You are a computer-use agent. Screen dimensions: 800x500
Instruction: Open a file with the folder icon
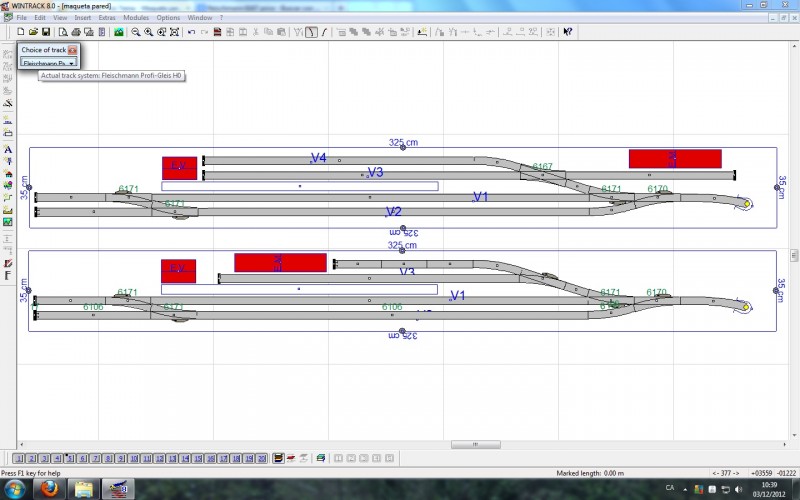33,32
